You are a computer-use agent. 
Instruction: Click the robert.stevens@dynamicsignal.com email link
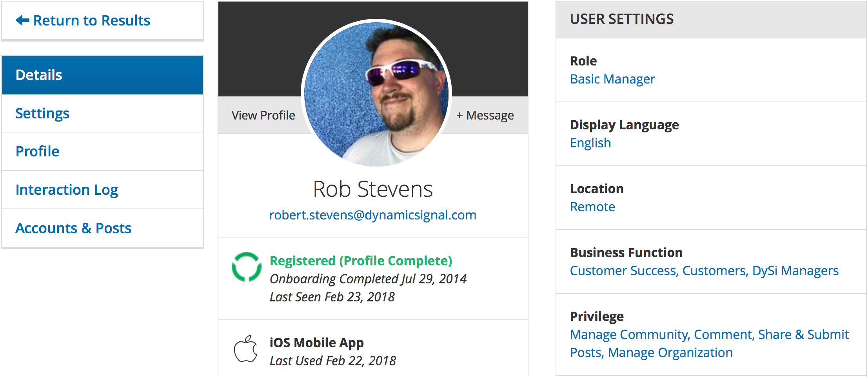point(373,215)
